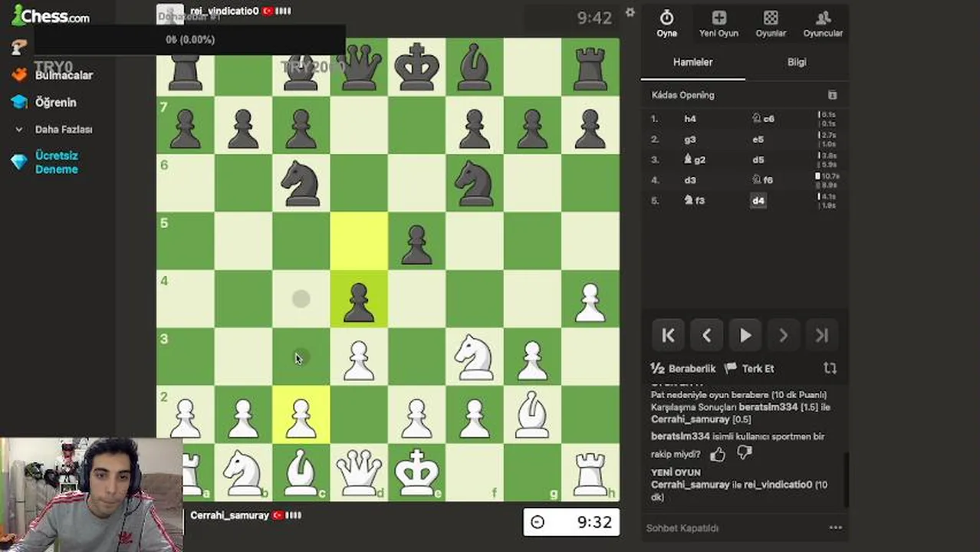Open the Kádas Opening name link

pos(682,95)
